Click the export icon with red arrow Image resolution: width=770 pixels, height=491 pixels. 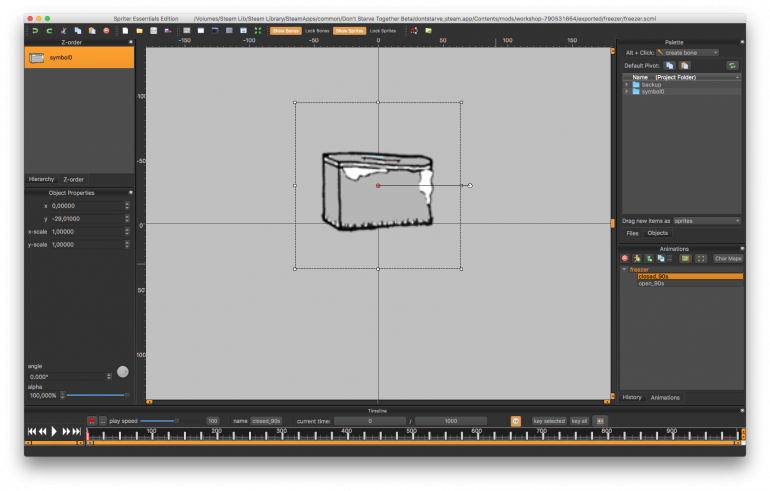coord(168,30)
